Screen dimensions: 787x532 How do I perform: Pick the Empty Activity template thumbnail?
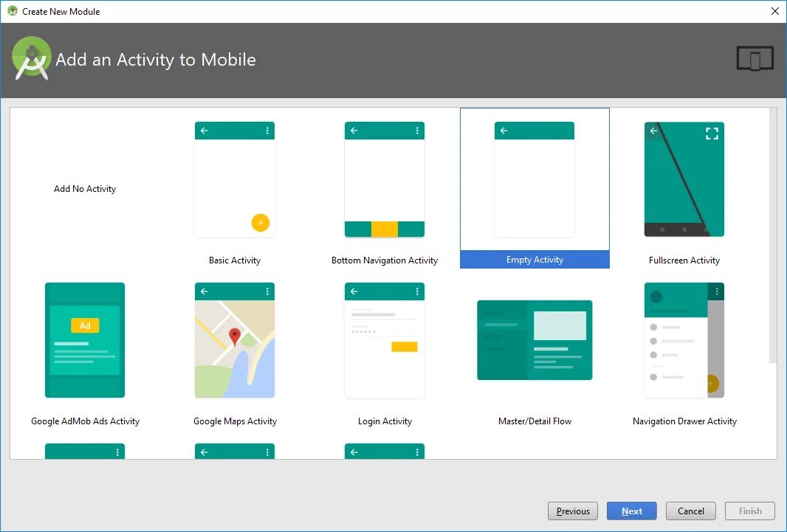coord(534,179)
